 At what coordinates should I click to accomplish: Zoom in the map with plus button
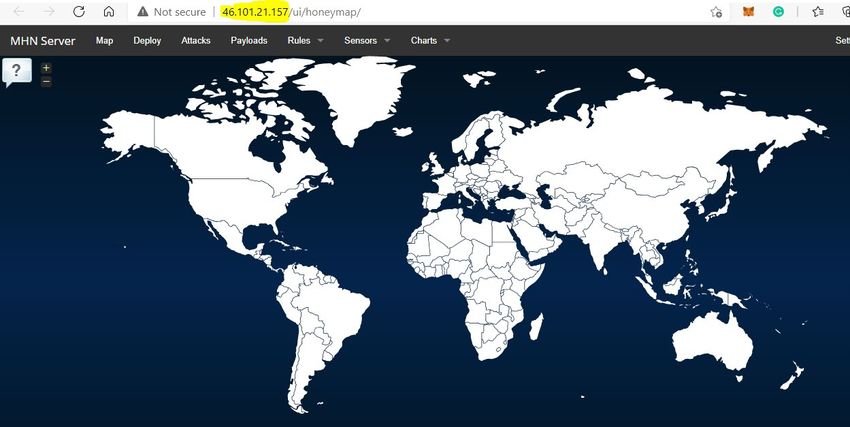pos(46,68)
